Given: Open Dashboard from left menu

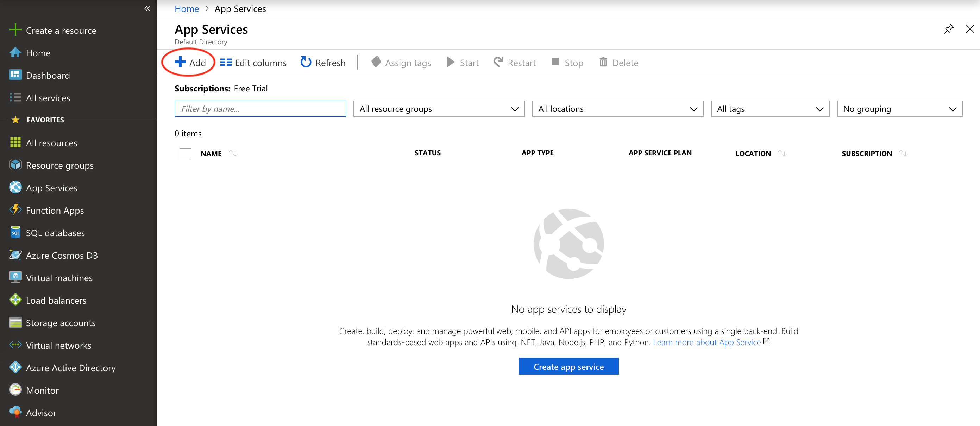Looking at the screenshot, I should tap(48, 75).
